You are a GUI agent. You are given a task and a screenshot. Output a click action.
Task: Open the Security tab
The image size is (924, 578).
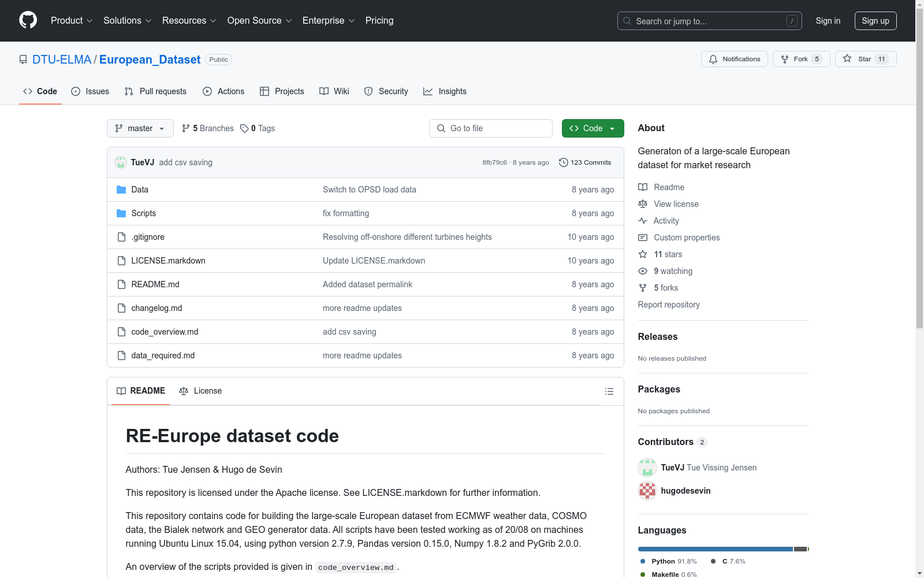pyautogui.click(x=386, y=91)
